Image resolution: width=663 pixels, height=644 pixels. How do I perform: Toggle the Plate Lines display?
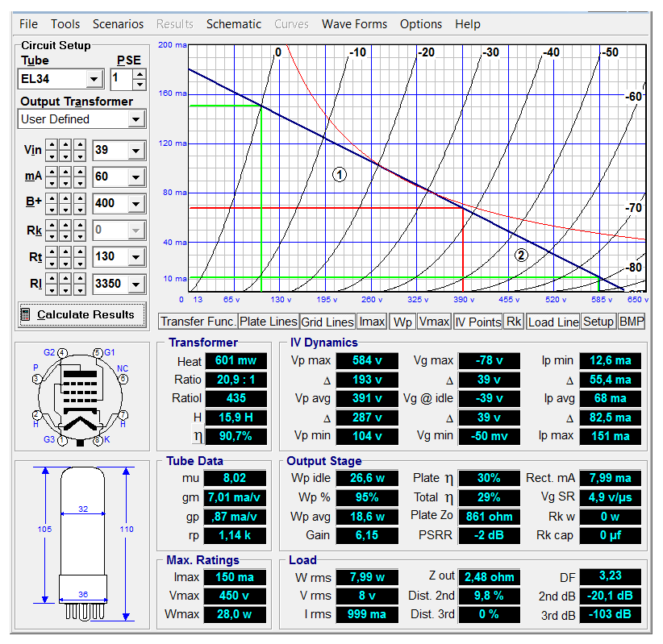click(x=269, y=322)
